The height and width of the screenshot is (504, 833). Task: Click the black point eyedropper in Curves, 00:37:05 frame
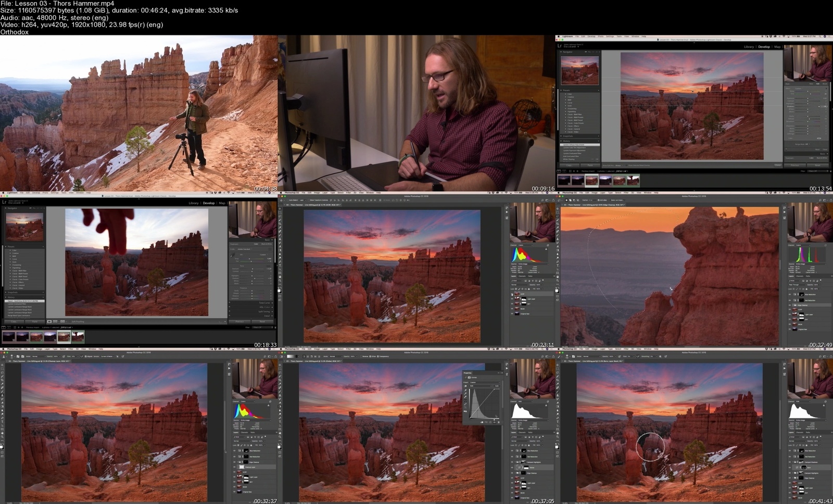pyautogui.click(x=465, y=390)
